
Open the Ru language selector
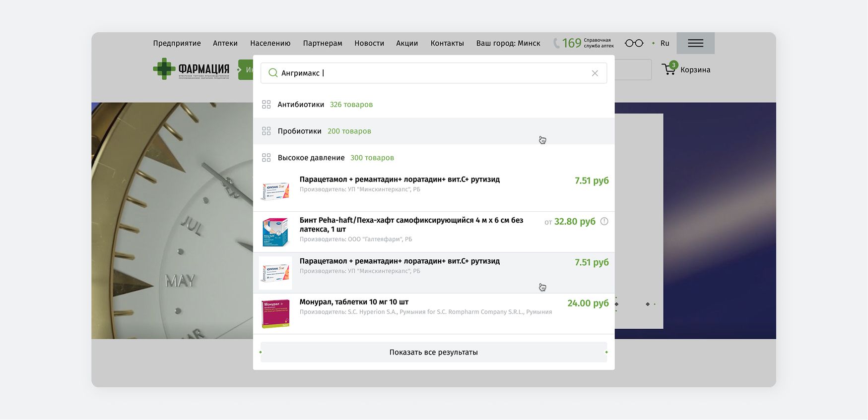point(665,43)
